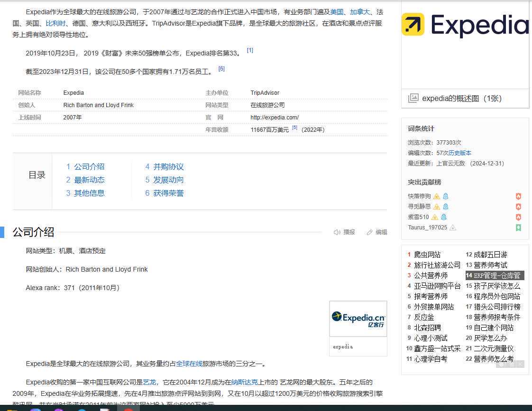This screenshot has width=532, height=411.
Task: Click the 在线旅游公司 网站类型 value
Action: point(267,105)
